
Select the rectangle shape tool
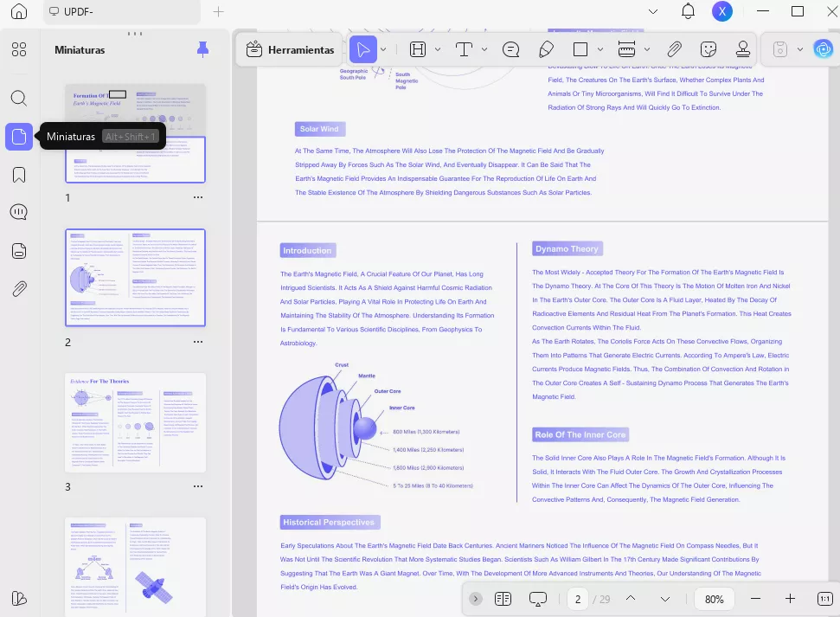coord(580,50)
